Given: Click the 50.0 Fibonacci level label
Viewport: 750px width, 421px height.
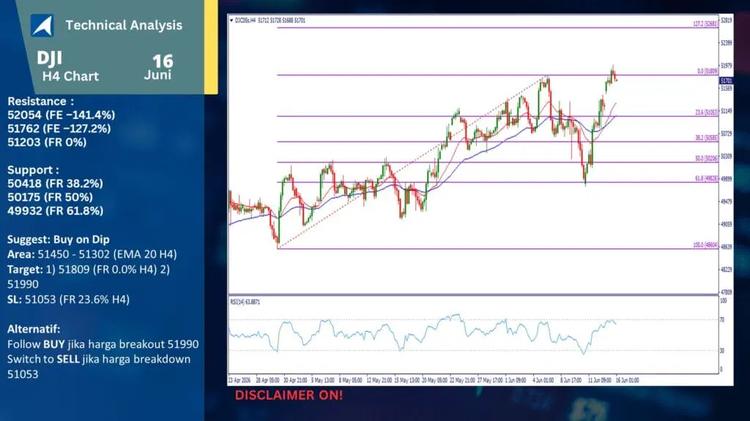Looking at the screenshot, I should pos(706,158).
